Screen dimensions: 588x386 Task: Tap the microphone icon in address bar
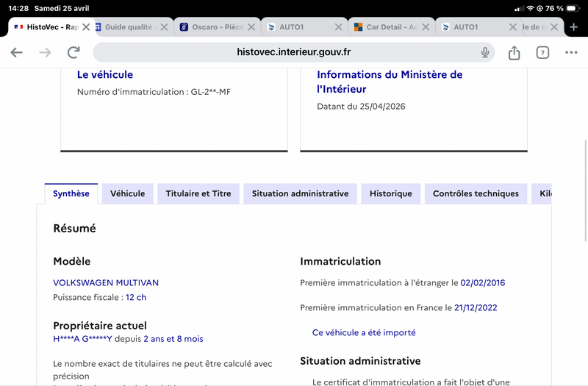[485, 52]
